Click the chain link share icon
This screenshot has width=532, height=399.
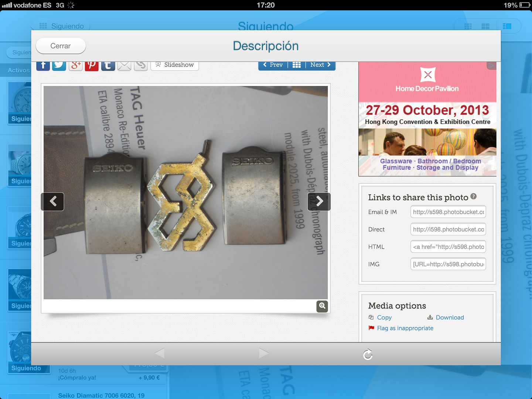140,65
